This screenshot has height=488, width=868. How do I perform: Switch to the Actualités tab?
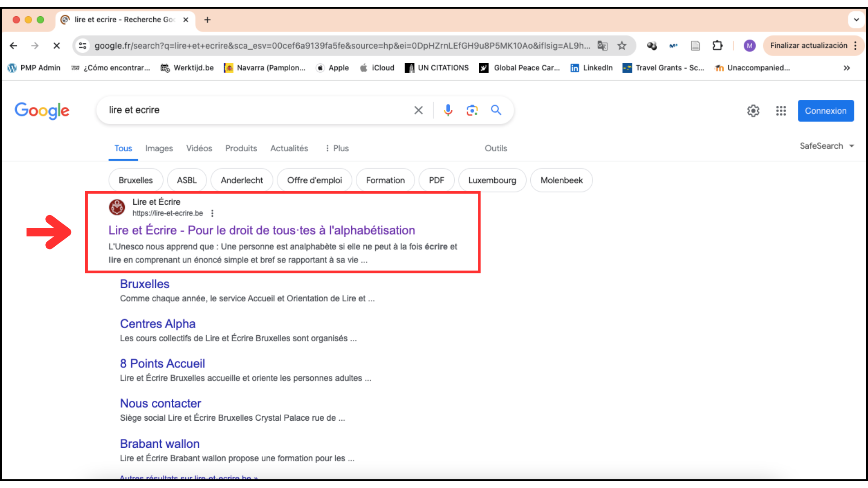pyautogui.click(x=289, y=148)
